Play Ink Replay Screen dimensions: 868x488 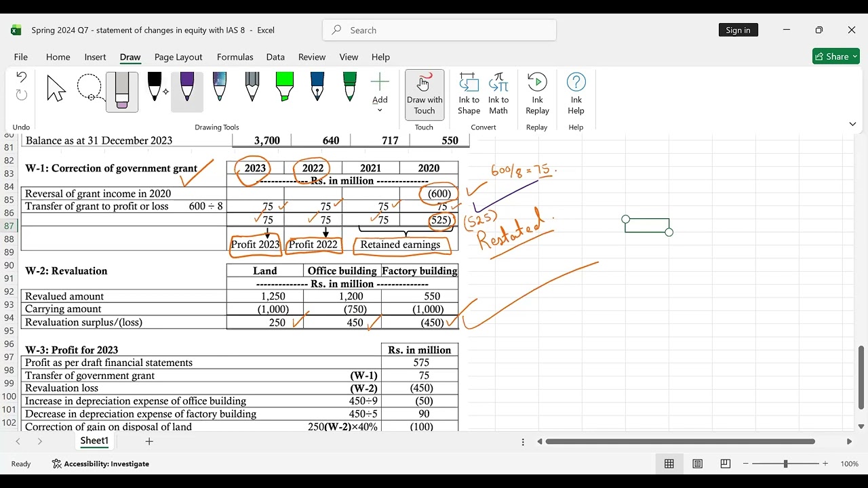(x=537, y=94)
